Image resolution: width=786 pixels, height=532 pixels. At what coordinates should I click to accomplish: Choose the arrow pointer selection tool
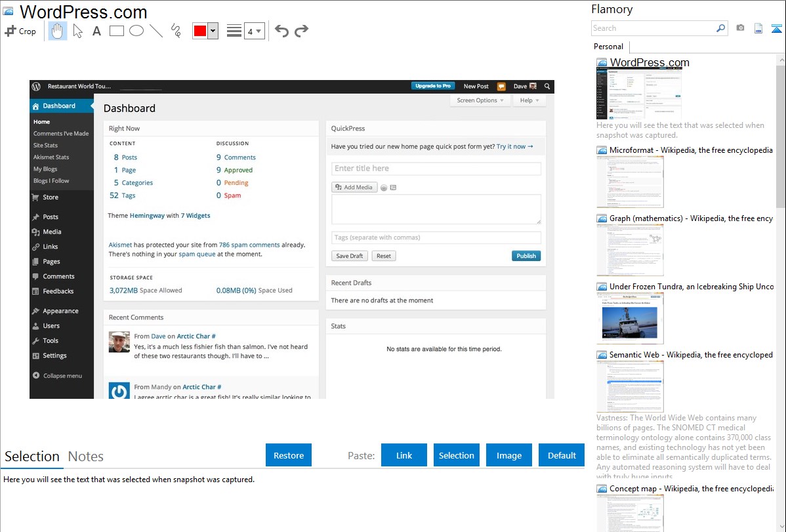coord(77,31)
